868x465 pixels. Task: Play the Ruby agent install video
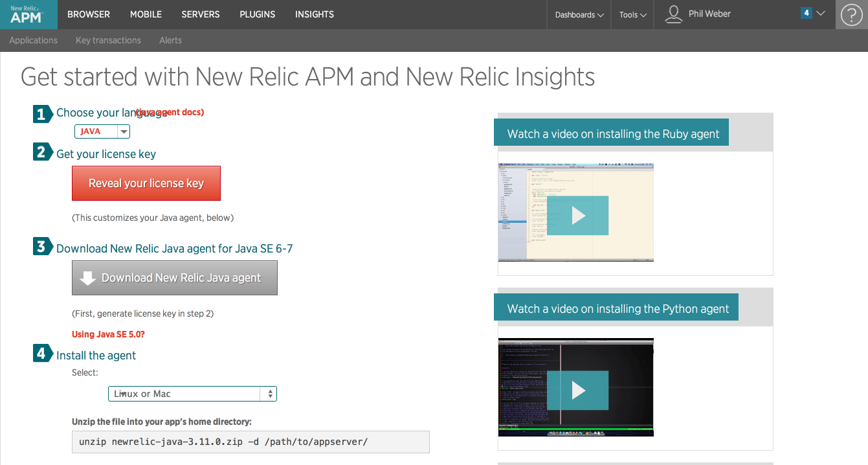coord(578,216)
